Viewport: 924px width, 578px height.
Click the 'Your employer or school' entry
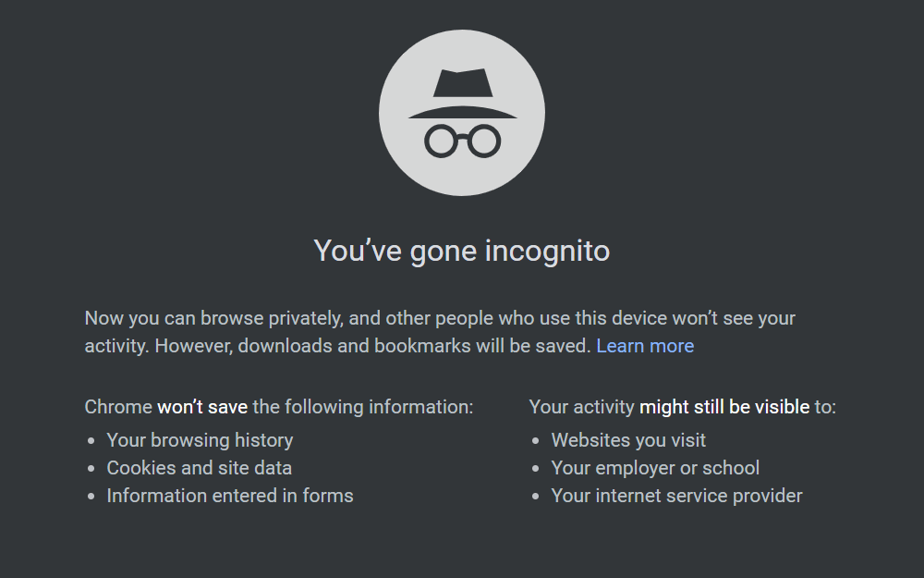[x=656, y=468]
